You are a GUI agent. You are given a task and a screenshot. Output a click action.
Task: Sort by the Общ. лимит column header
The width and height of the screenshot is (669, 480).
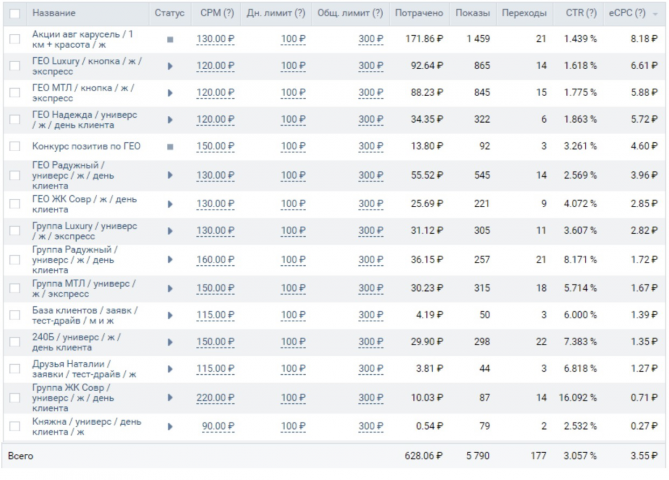coord(350,13)
